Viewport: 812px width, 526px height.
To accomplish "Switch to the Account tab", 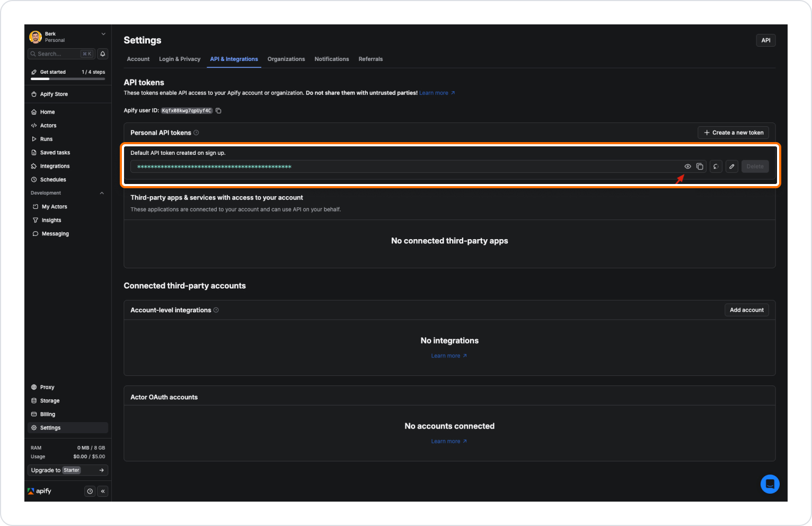I will [138, 59].
